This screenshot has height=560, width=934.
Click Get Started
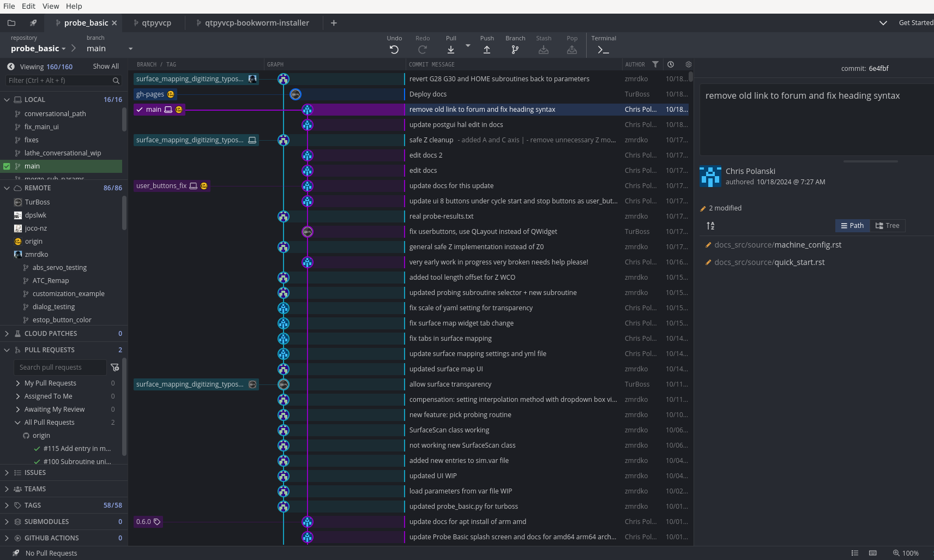916,23
